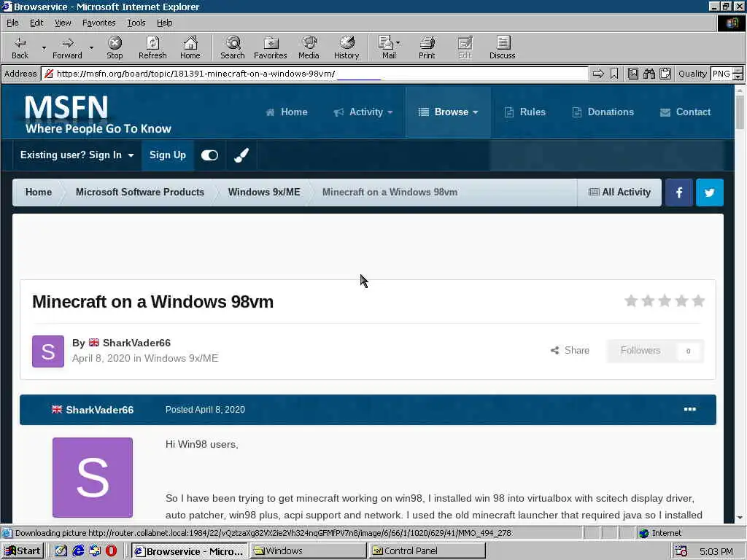Share topic on Twitter icon
The height and width of the screenshot is (560, 747).
(710, 192)
